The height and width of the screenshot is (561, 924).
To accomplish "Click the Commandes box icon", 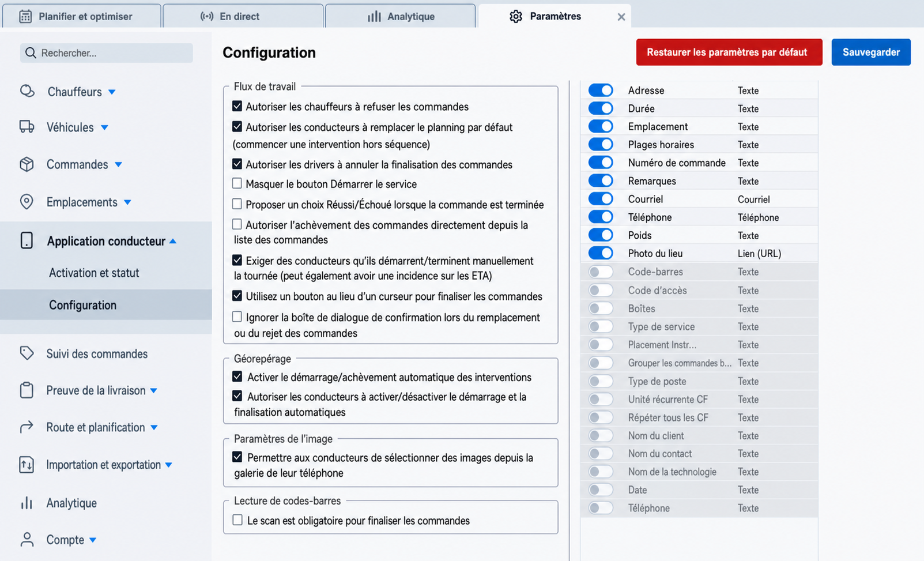I will (27, 164).
